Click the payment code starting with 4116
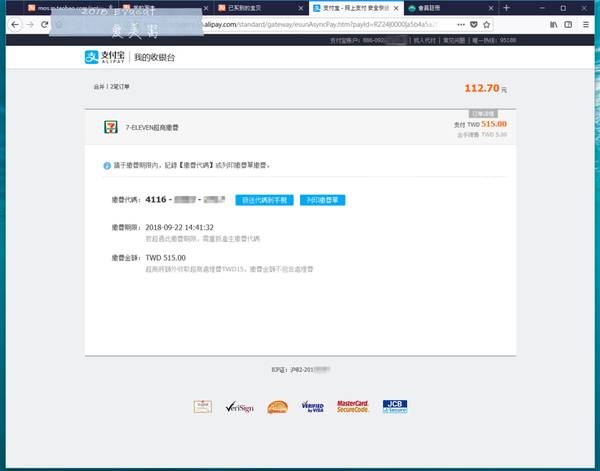 [185, 199]
